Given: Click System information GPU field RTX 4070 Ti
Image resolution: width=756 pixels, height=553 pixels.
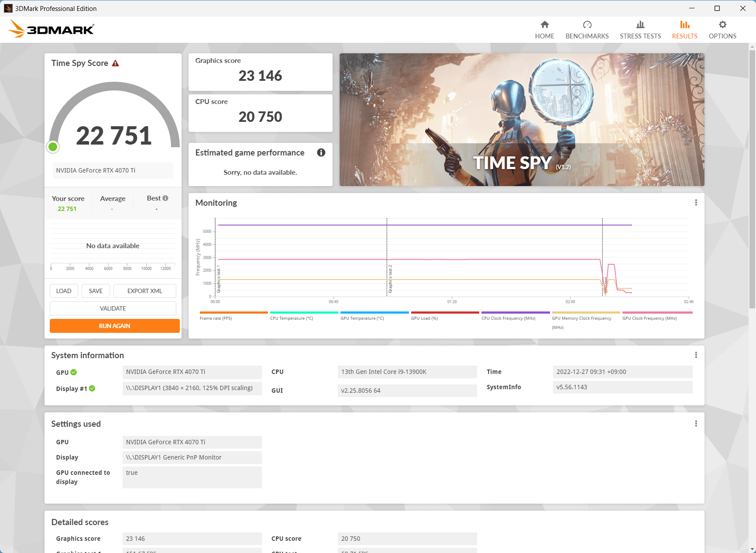Looking at the screenshot, I should pos(192,372).
